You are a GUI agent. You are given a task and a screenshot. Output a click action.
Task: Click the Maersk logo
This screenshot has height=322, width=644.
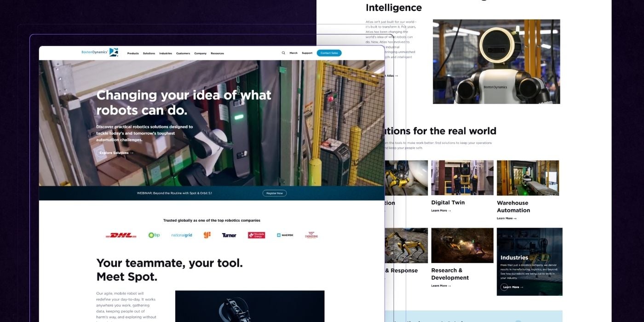[285, 235]
